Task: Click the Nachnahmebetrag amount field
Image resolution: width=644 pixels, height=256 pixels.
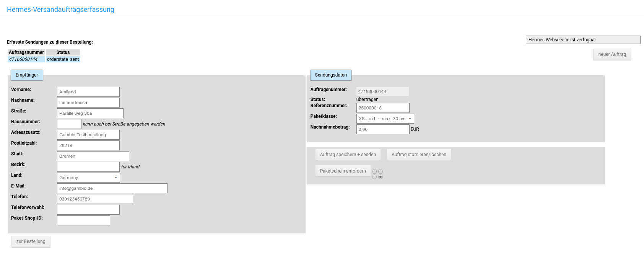Action: (x=383, y=129)
